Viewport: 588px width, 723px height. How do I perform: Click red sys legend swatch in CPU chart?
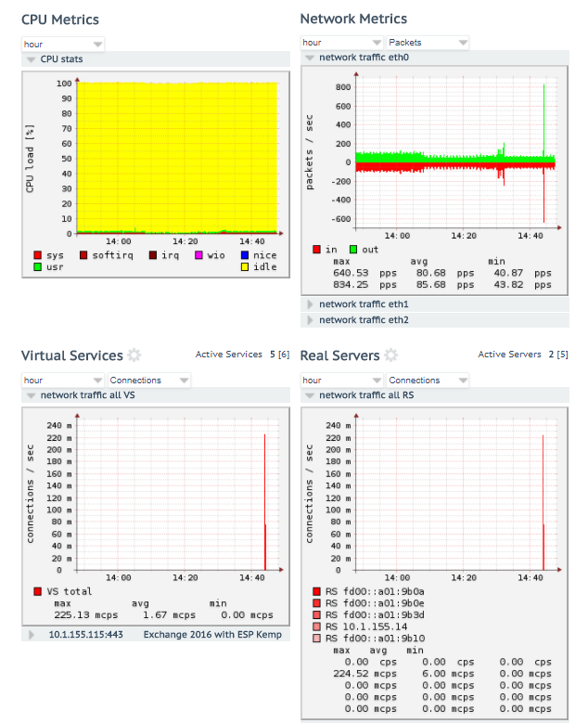coord(38,255)
